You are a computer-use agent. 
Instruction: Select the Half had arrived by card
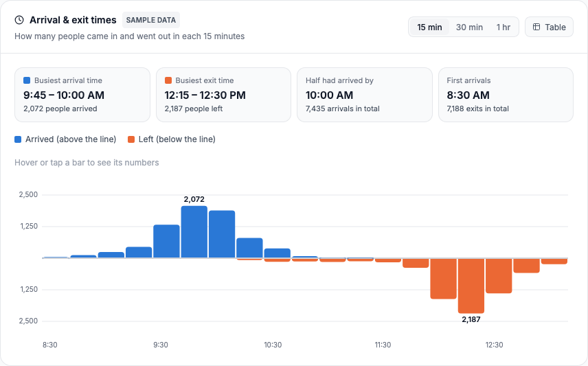click(x=365, y=95)
